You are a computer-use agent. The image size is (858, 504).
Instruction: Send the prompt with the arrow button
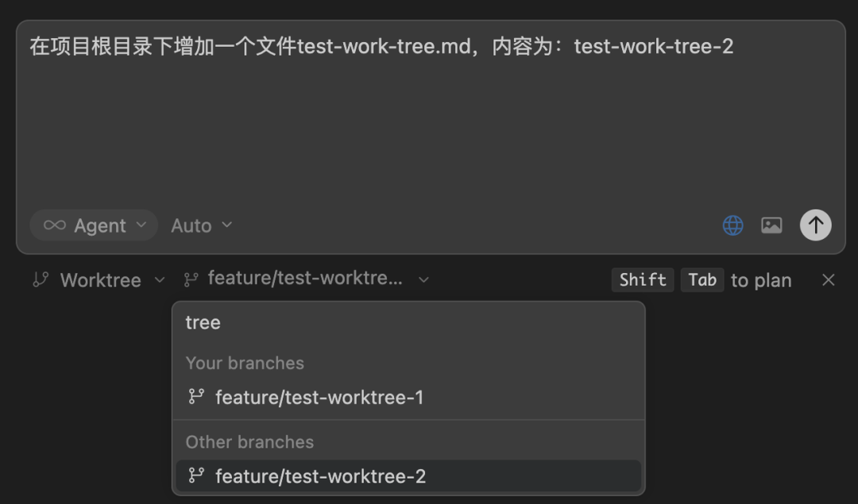[x=815, y=225]
